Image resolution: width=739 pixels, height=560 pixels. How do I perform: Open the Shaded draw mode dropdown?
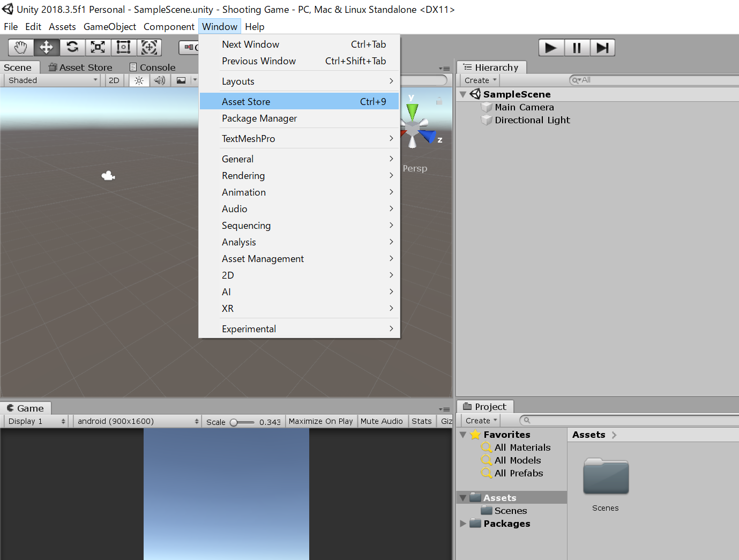[52, 80]
